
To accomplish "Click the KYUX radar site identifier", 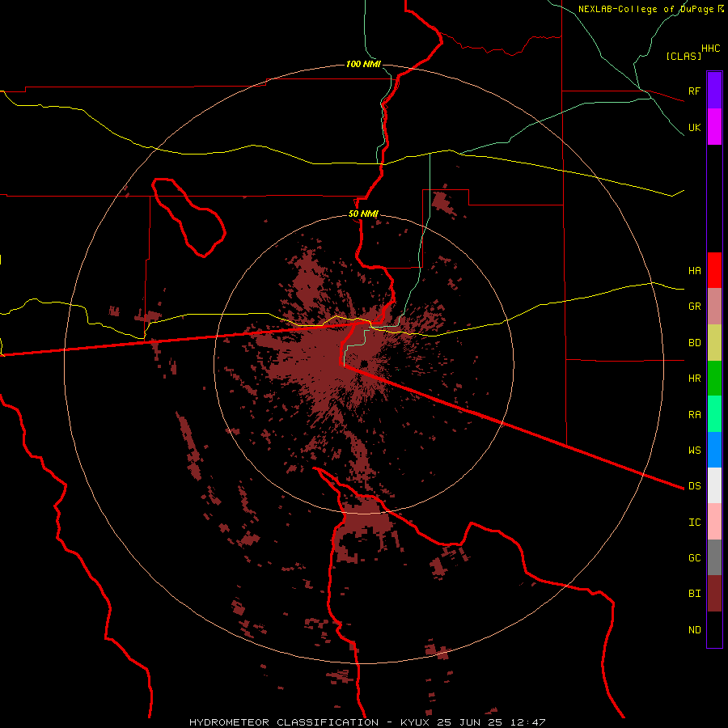I will point(416,722).
